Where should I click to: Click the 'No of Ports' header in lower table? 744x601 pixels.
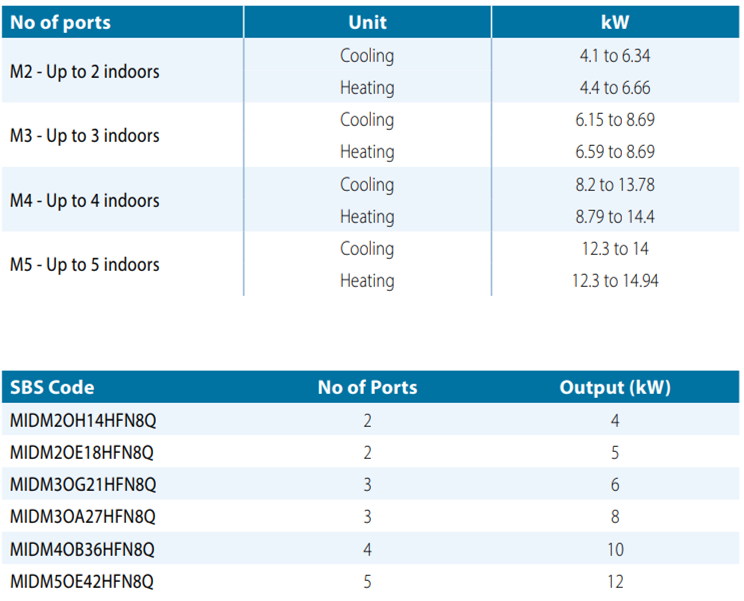click(367, 388)
